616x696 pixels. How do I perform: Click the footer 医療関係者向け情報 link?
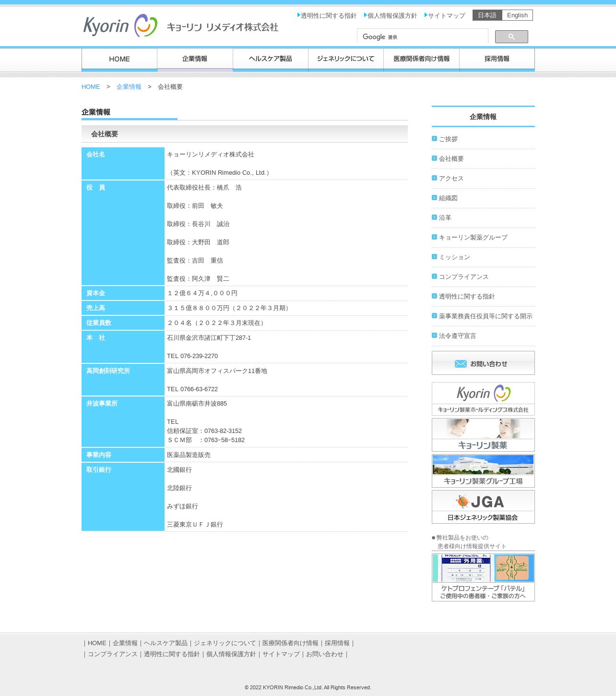(x=290, y=643)
